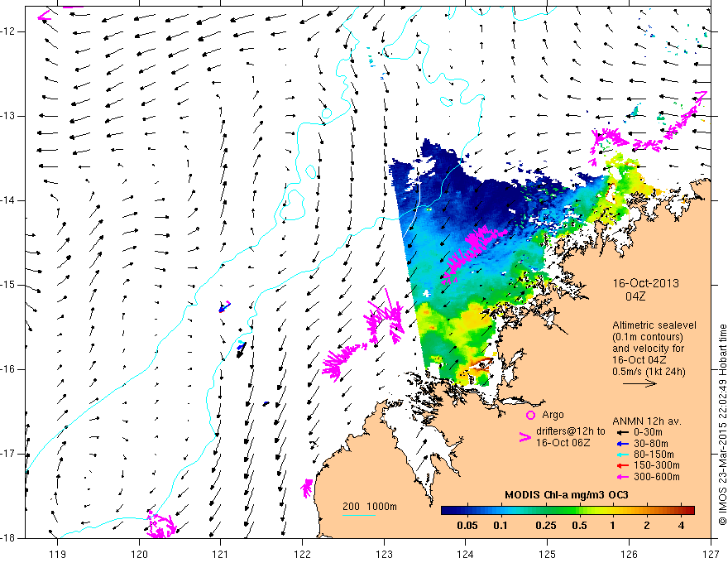The height and width of the screenshot is (563, 728).
Task: Click the 123 longitude axis label
Action: (x=384, y=554)
